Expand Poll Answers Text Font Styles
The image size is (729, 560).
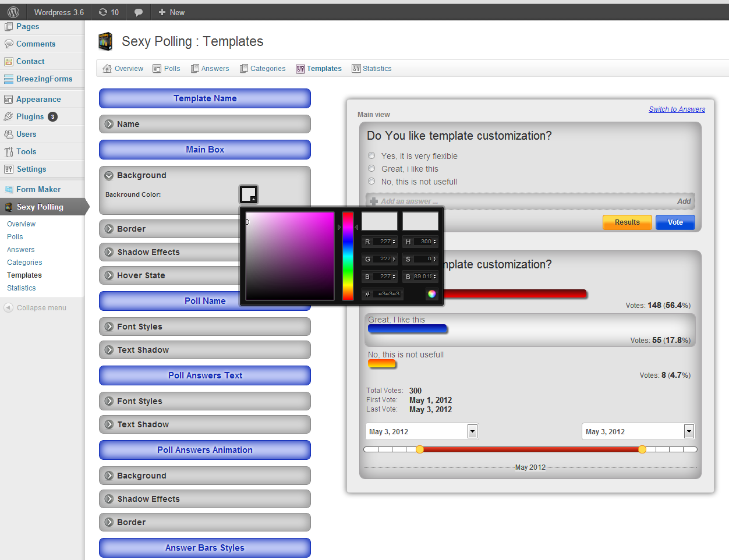205,401
